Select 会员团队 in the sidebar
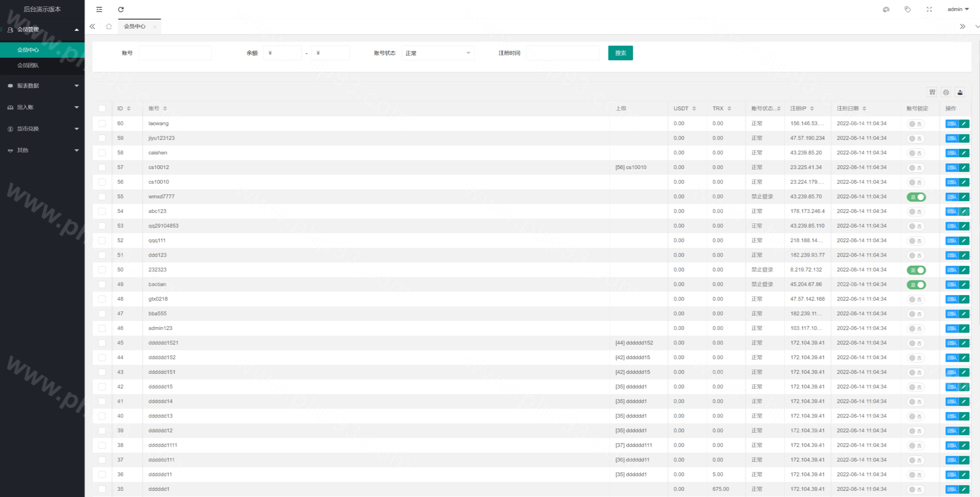 [x=28, y=65]
